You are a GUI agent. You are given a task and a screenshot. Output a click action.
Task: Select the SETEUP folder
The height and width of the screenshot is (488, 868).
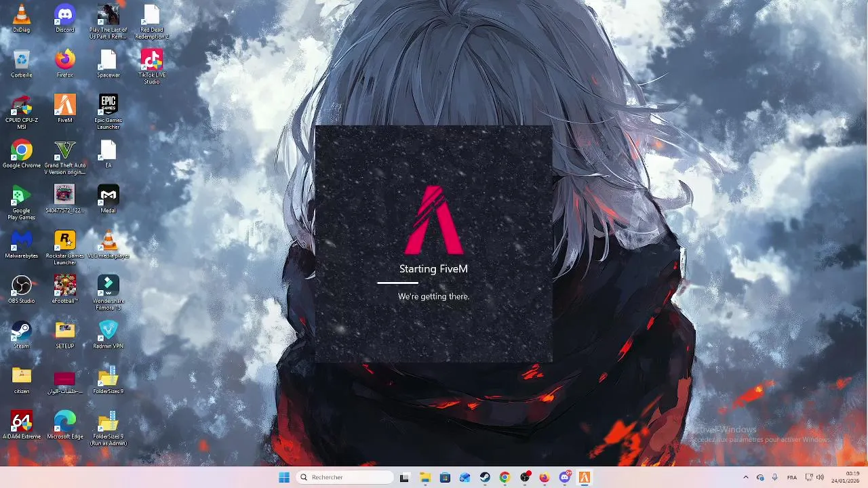(x=65, y=335)
